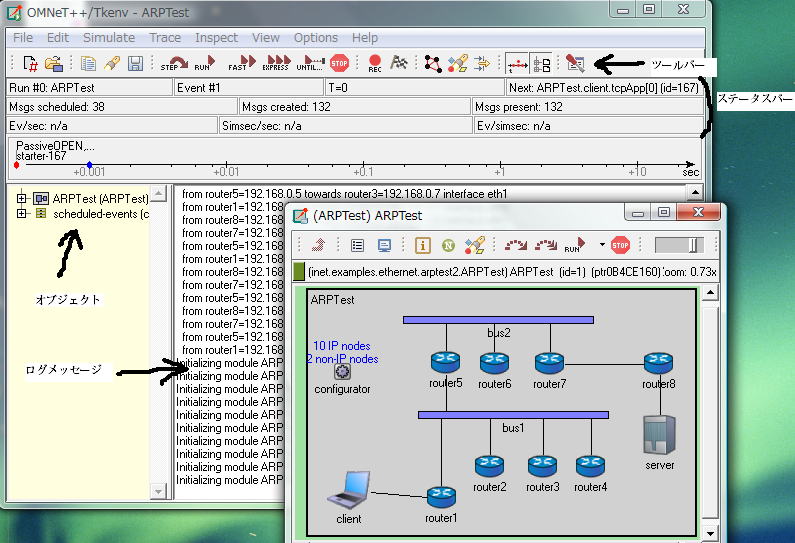Image resolution: width=795 pixels, height=543 pixels.
Task: Click the new run icon in main toolbar
Action: point(30,64)
